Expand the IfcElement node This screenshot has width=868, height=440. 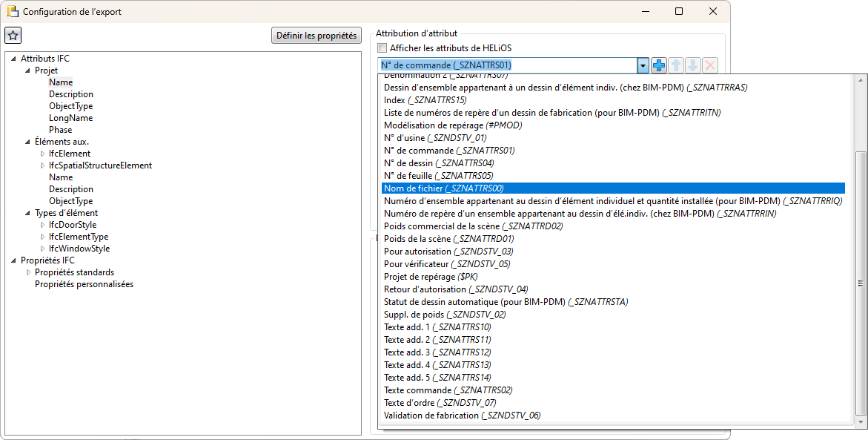(x=43, y=154)
